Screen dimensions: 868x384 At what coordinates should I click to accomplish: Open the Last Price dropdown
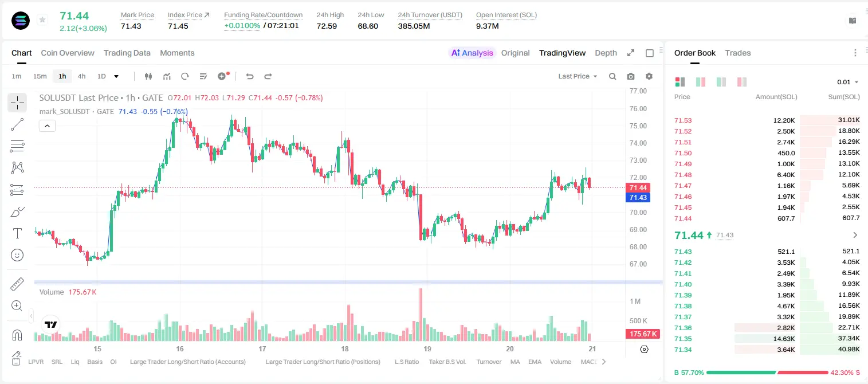578,76
